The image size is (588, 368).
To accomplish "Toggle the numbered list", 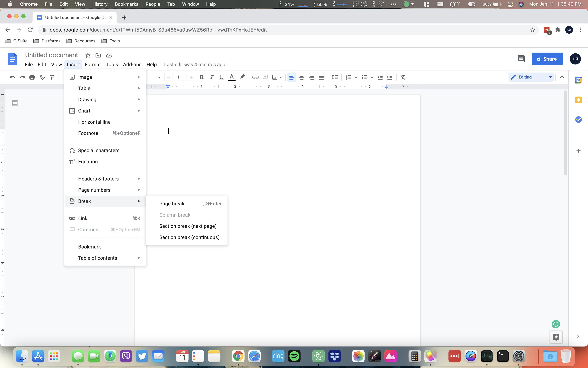I will tap(348, 77).
